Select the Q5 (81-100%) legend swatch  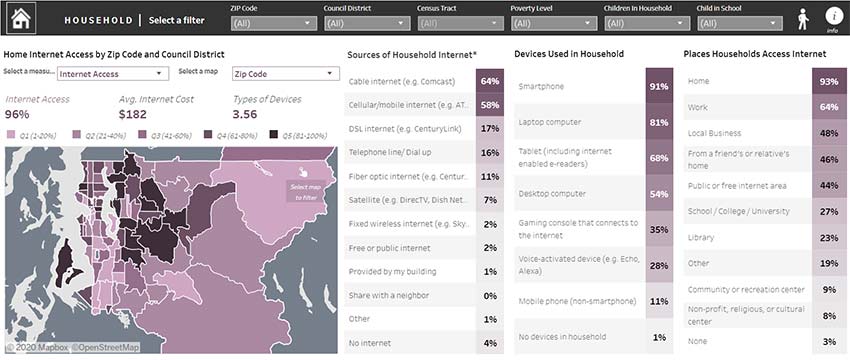[273, 134]
